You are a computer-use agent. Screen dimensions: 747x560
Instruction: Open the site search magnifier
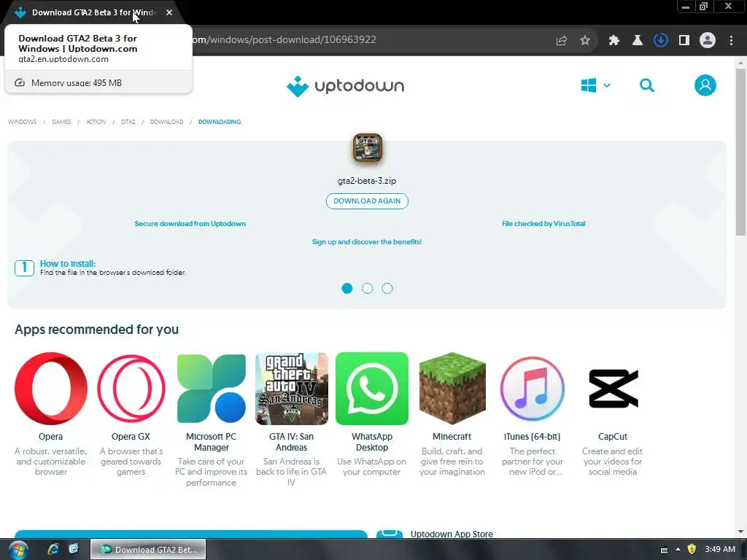(646, 86)
